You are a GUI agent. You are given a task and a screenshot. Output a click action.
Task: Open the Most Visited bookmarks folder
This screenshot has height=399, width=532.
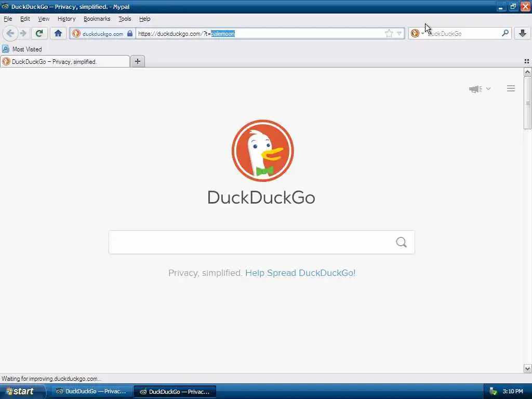[x=22, y=49]
